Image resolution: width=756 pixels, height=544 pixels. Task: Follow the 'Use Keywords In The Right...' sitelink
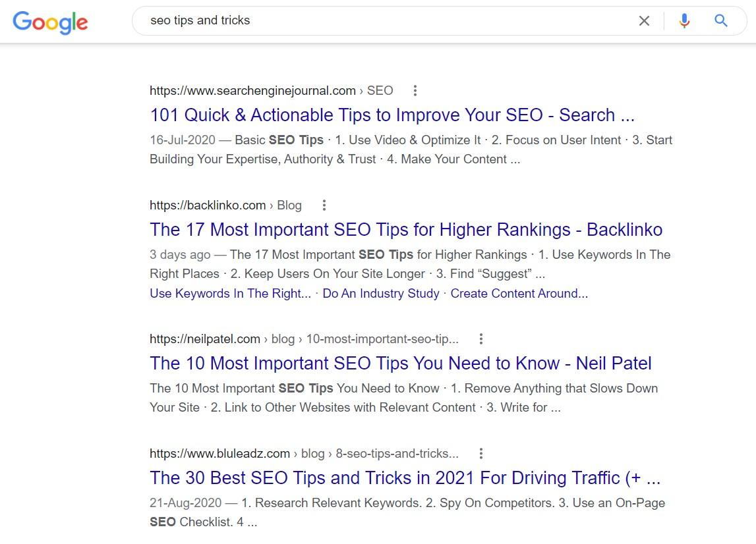(x=231, y=294)
